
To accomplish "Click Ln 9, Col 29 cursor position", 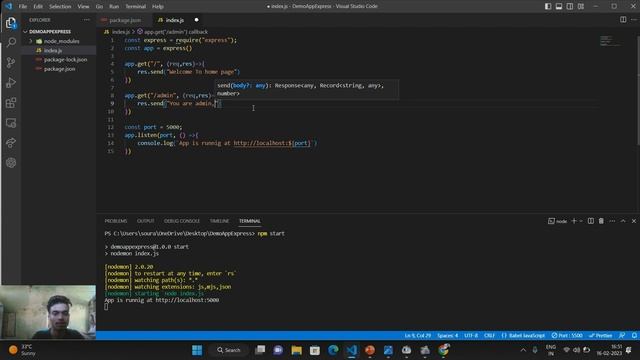I will 418,335.
